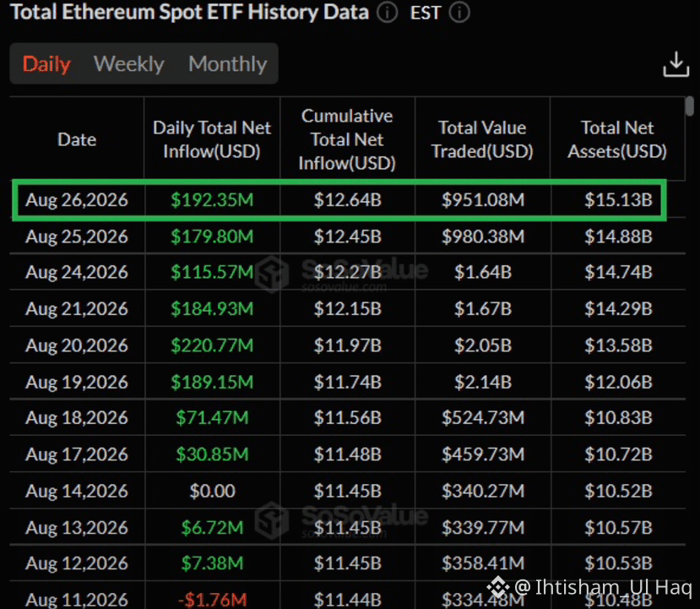Screen dimensions: 700x609
Task: Click the $30.85M inflow value
Action: (x=212, y=454)
